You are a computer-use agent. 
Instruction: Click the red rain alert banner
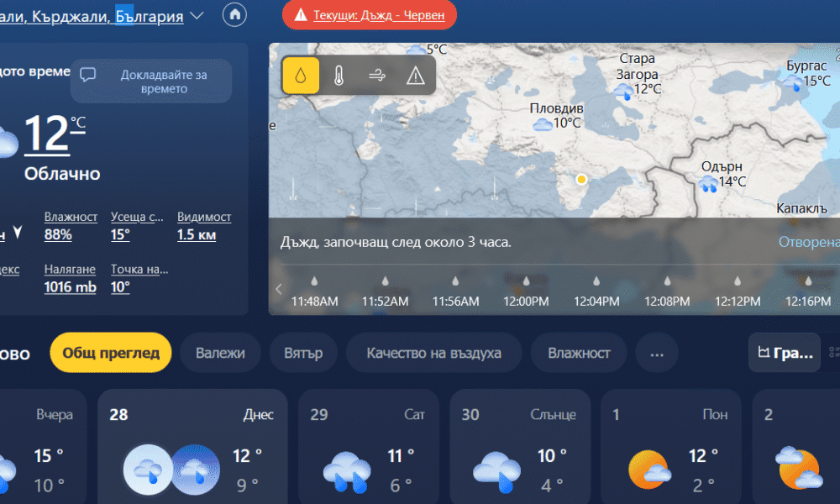coord(370,15)
